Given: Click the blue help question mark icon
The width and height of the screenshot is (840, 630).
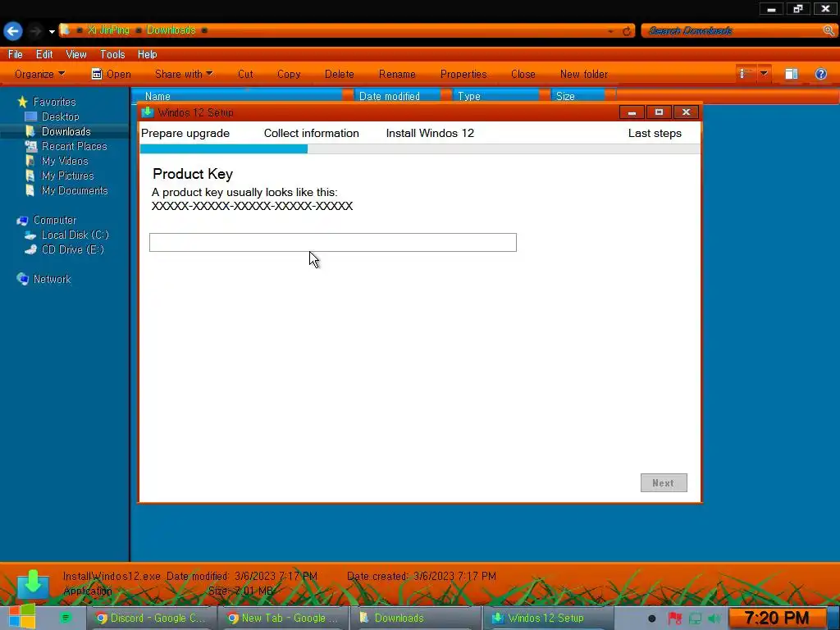Looking at the screenshot, I should (x=820, y=74).
